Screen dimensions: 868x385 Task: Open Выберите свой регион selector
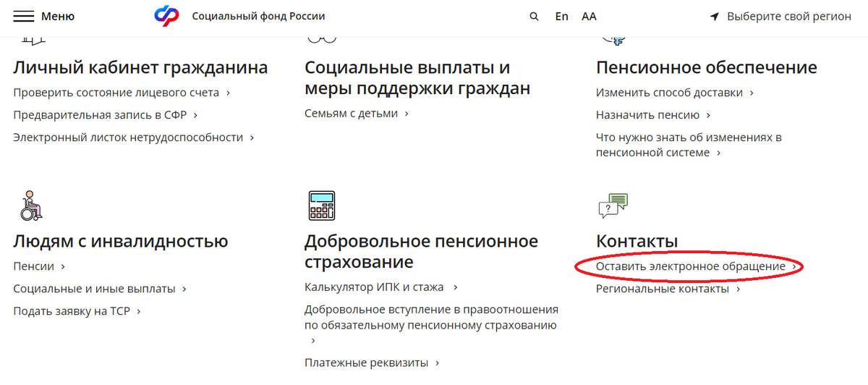[x=789, y=17]
